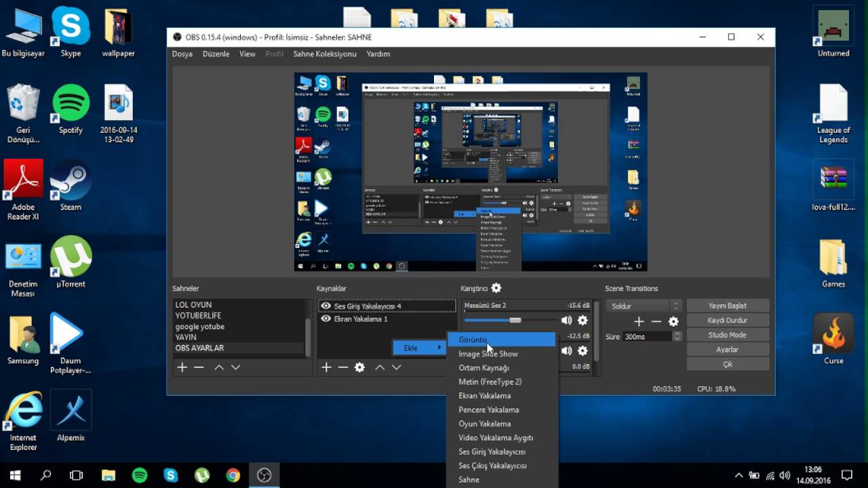Toggle visibility of Ekran Yakalama 1

326,319
